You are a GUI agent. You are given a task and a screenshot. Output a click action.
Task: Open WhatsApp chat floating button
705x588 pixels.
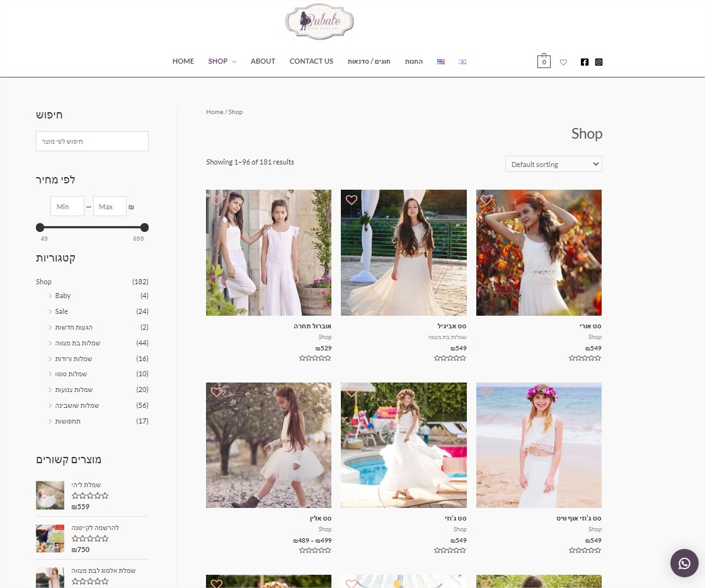[x=684, y=563]
